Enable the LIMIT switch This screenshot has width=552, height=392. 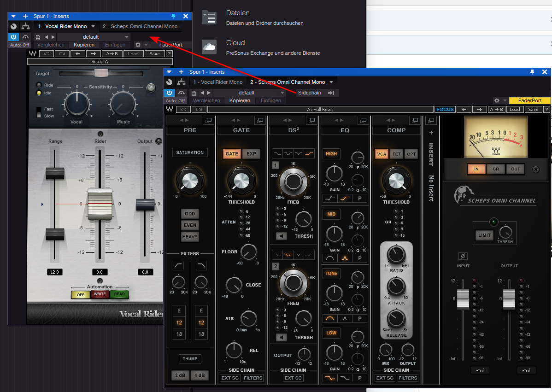point(484,235)
